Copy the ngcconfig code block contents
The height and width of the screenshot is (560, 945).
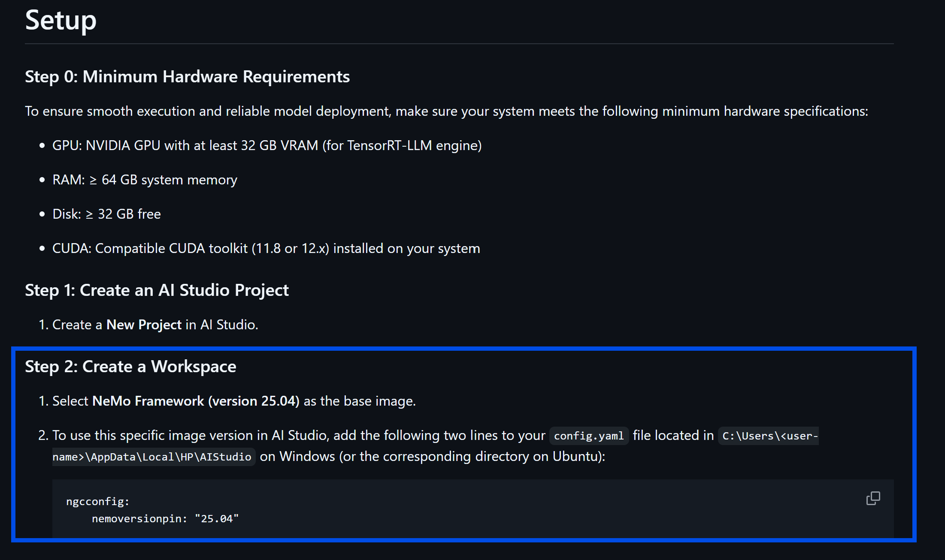(873, 498)
